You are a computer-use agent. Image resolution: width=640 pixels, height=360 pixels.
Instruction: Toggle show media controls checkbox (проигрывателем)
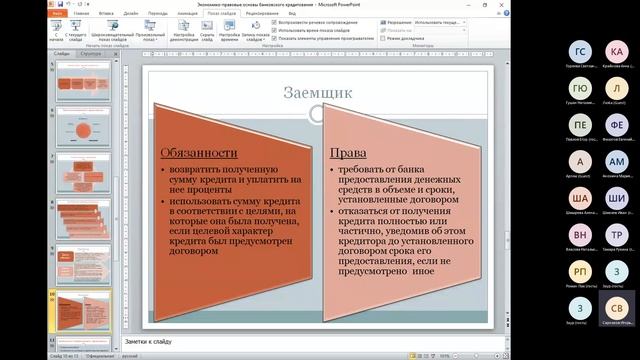[274, 38]
